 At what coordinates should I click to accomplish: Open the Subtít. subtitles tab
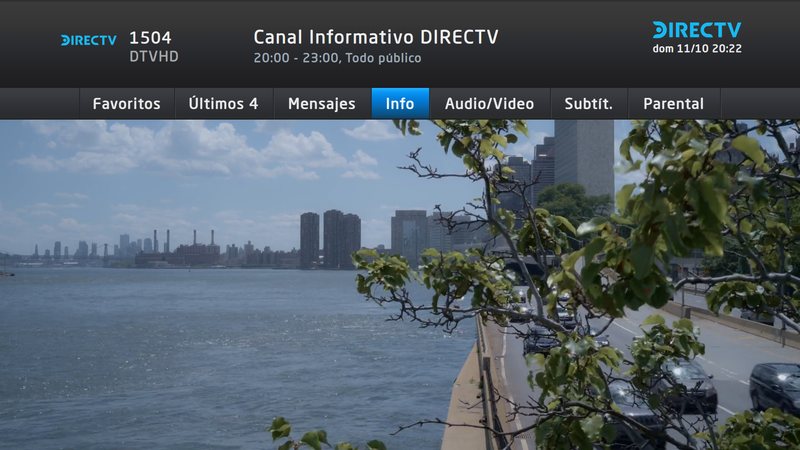(589, 104)
